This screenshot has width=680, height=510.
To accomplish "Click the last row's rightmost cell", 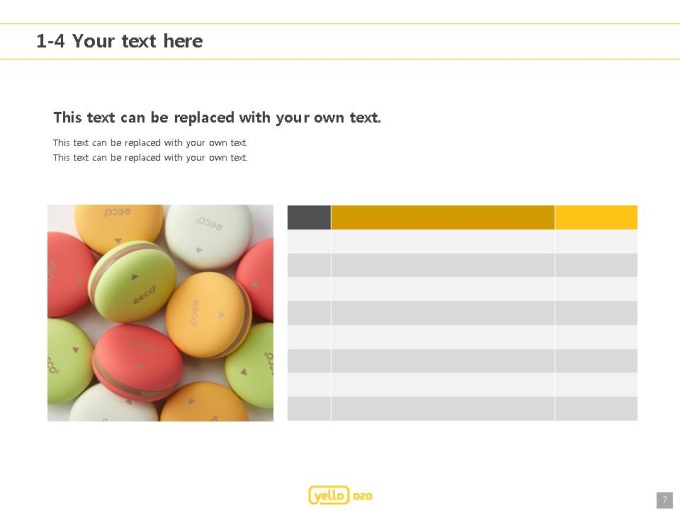I will coord(596,409).
